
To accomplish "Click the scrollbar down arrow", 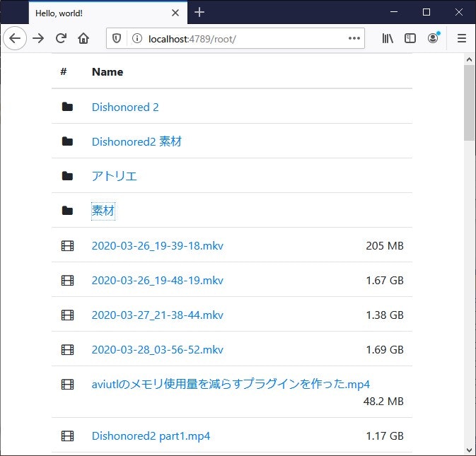I will pos(470,450).
